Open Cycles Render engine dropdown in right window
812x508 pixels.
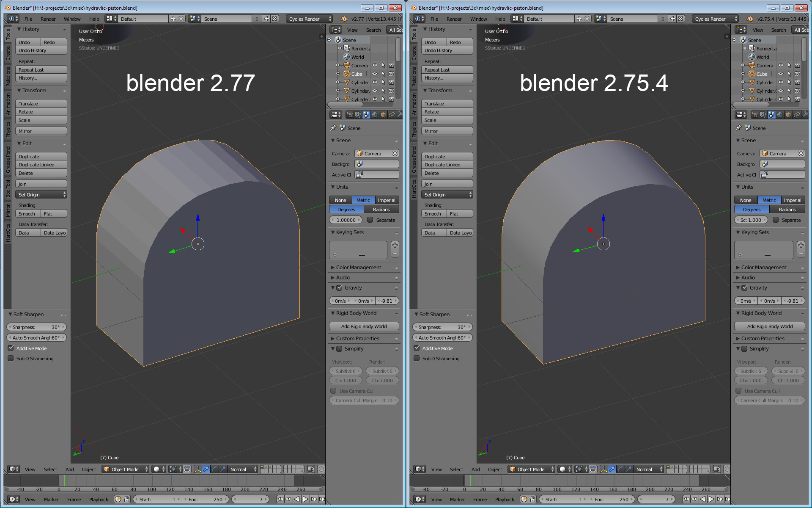click(715, 19)
